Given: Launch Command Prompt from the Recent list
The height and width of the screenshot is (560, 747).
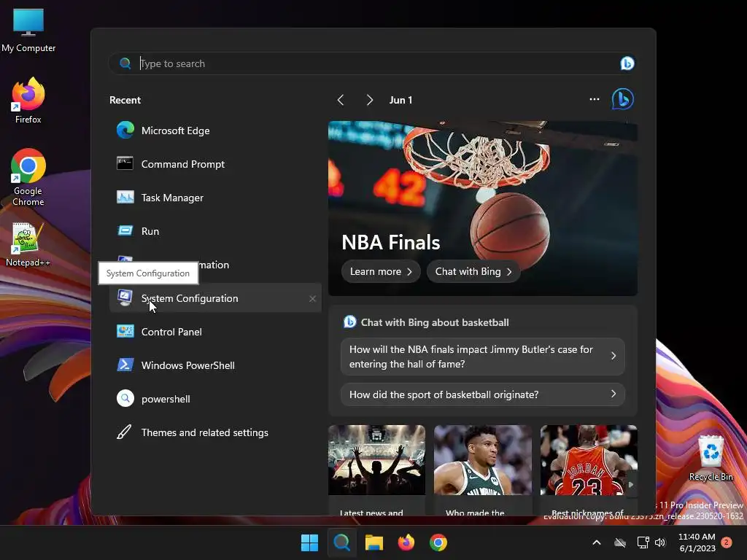Looking at the screenshot, I should pyautogui.click(x=215, y=164).
